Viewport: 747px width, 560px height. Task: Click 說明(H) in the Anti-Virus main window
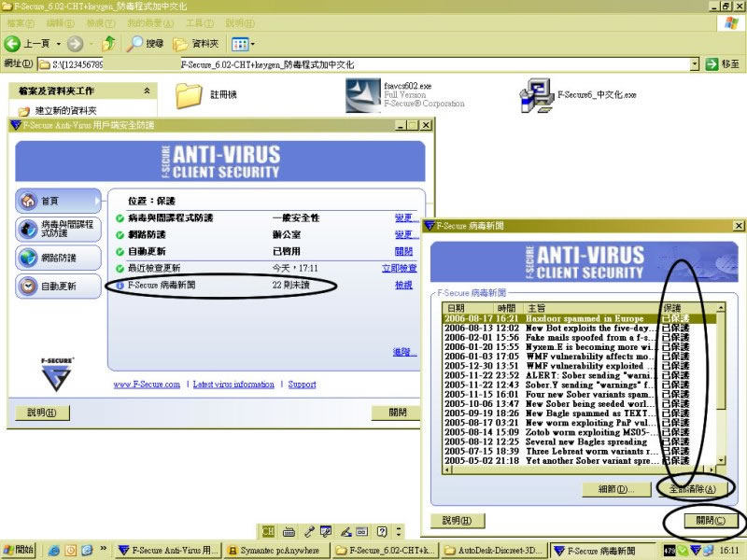[42, 413]
